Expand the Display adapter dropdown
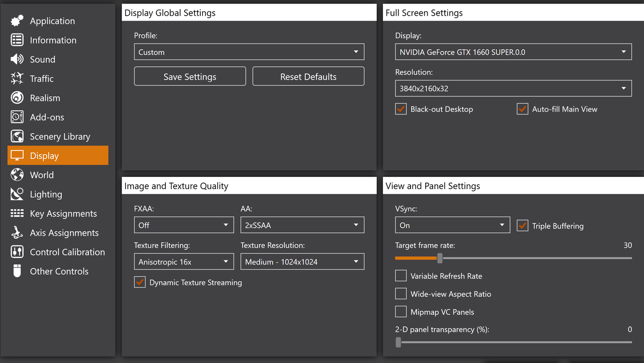The image size is (644, 363). (x=513, y=52)
